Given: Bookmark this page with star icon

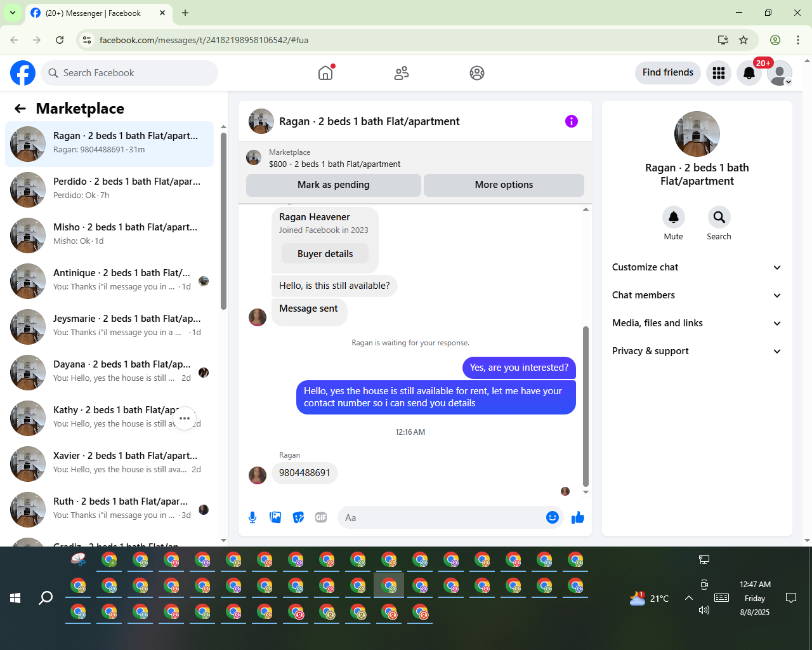Looking at the screenshot, I should pyautogui.click(x=743, y=40).
